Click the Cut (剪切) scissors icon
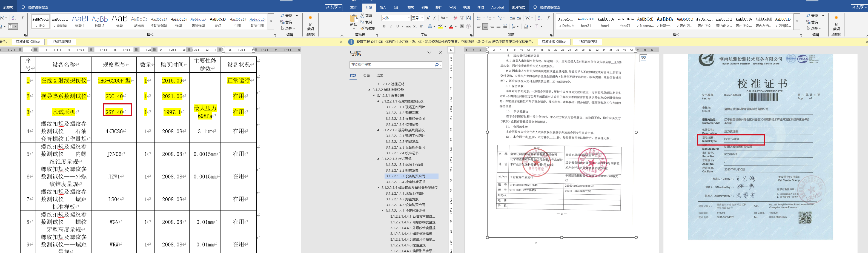Viewport: 868px width, 253px height. [363, 16]
